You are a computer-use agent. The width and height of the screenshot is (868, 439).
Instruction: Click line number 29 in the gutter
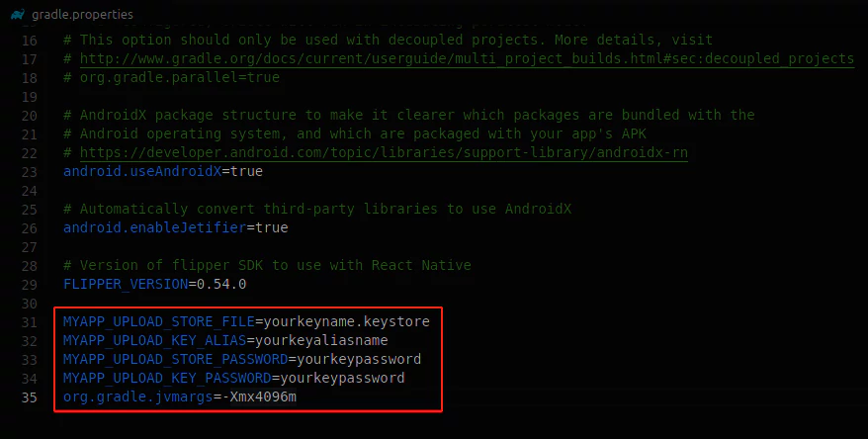30,285
